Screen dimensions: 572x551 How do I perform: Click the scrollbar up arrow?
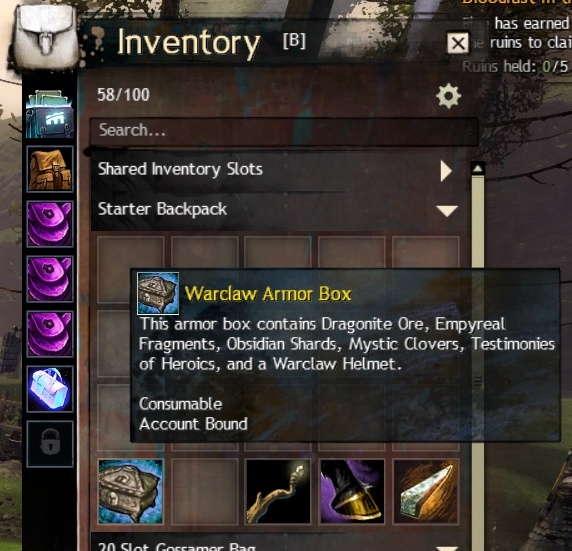[478, 169]
